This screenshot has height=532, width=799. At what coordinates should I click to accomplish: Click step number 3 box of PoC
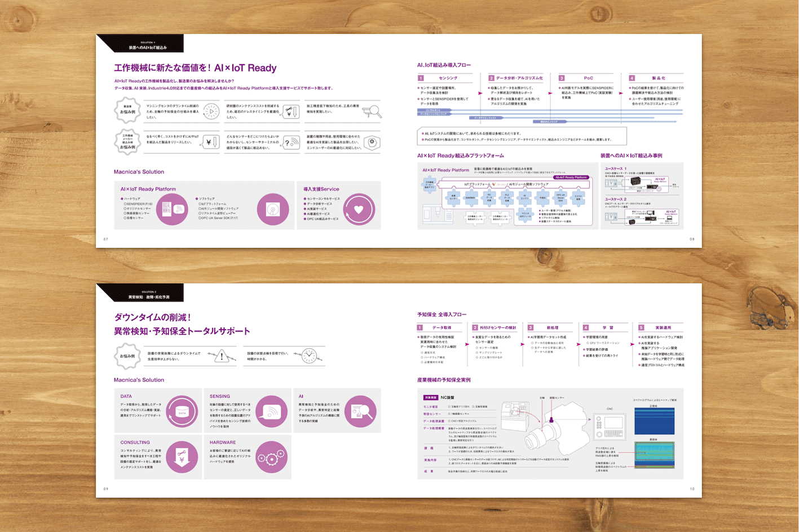pyautogui.click(x=562, y=78)
